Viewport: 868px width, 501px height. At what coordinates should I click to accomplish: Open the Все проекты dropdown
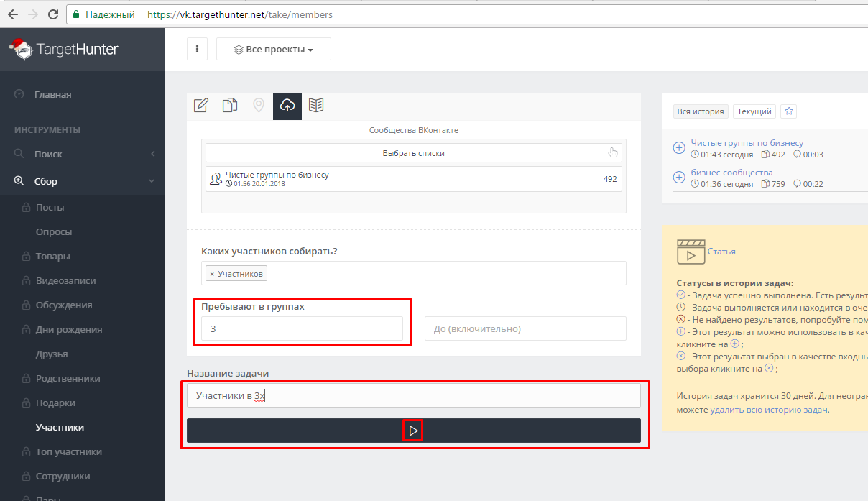pyautogui.click(x=274, y=50)
